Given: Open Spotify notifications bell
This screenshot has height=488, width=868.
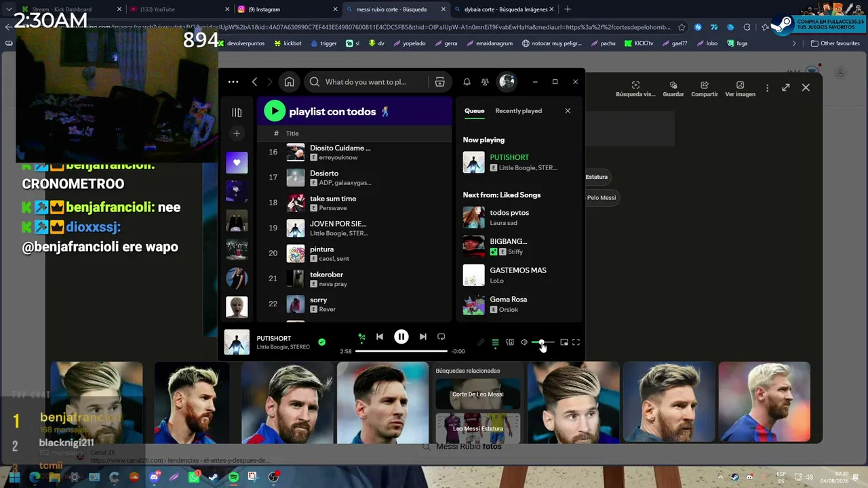Looking at the screenshot, I should (467, 82).
